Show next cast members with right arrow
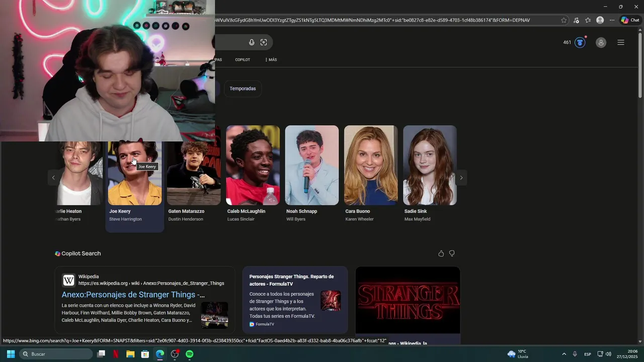644x362 pixels. [x=461, y=177]
